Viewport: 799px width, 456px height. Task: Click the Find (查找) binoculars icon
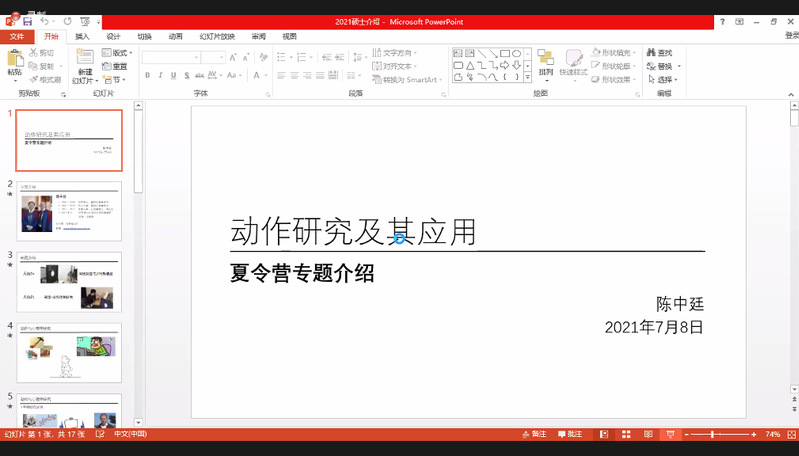click(651, 53)
